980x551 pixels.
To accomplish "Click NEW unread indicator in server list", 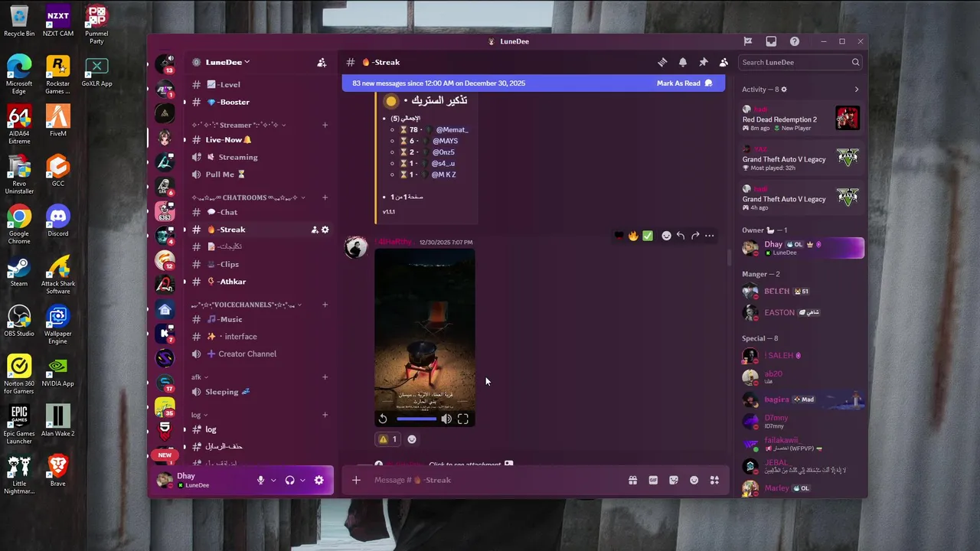I will (x=165, y=455).
